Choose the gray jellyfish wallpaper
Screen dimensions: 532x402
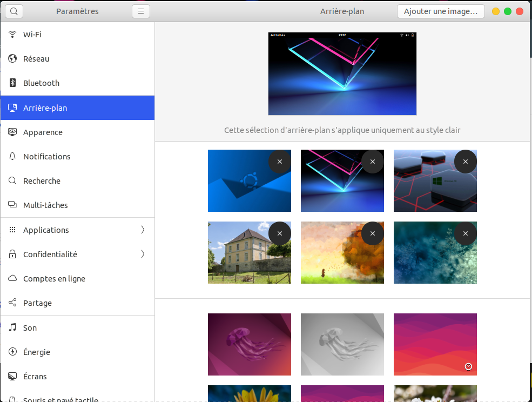click(342, 344)
